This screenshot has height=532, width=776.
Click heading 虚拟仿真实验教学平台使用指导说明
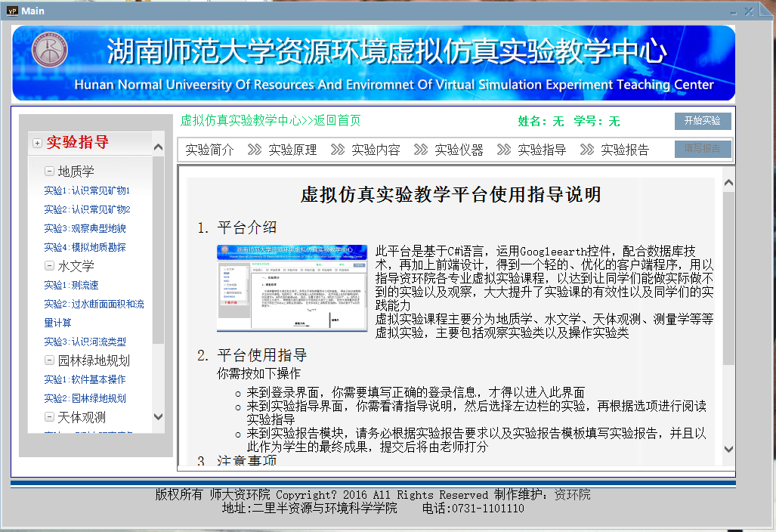(x=451, y=194)
